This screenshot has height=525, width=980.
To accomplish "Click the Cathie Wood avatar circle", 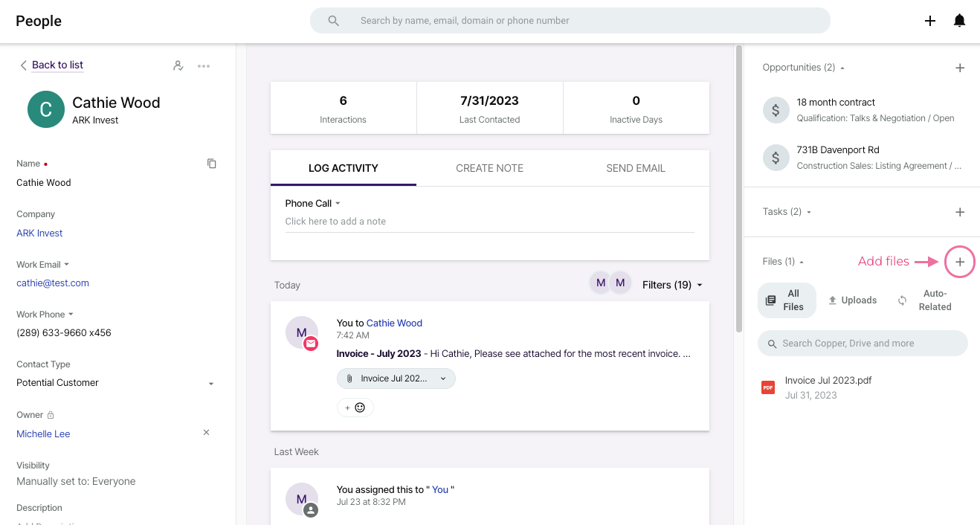I will pos(46,109).
